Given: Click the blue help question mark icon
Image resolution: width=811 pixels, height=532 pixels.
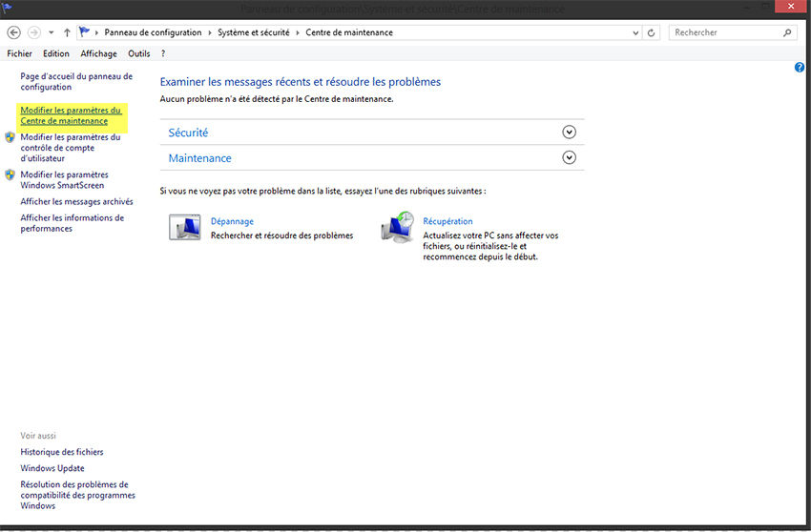Looking at the screenshot, I should coord(800,68).
